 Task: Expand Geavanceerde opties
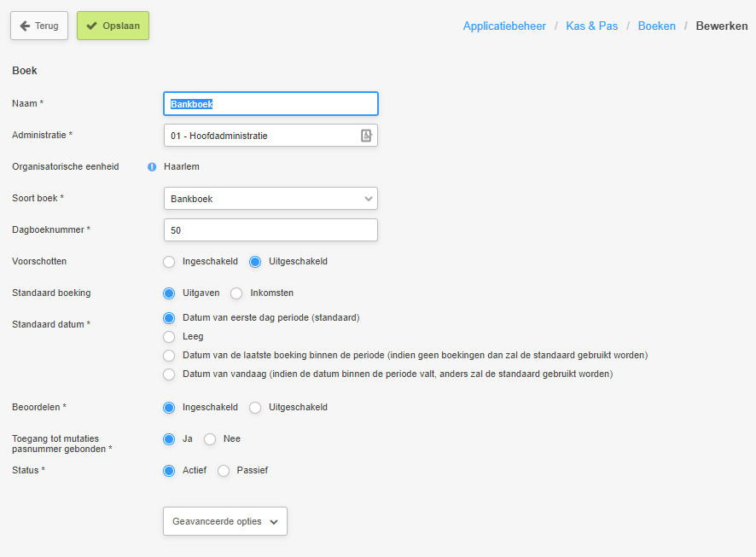click(225, 521)
